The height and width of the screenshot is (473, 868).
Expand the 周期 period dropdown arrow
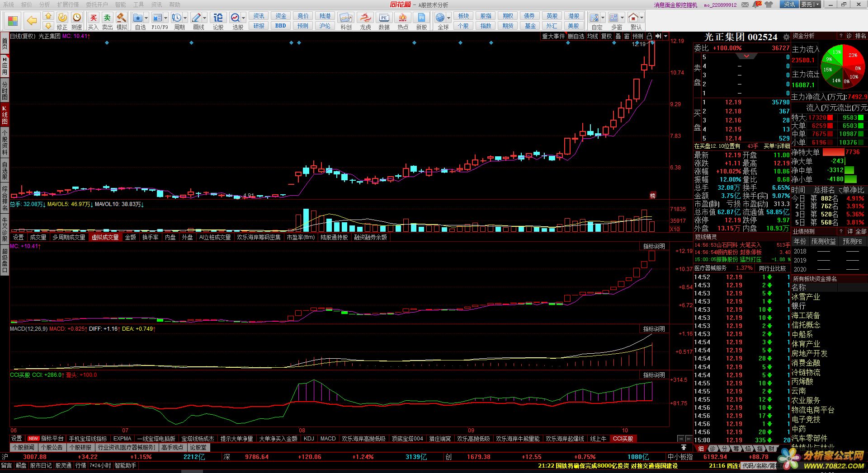[x=185, y=18]
